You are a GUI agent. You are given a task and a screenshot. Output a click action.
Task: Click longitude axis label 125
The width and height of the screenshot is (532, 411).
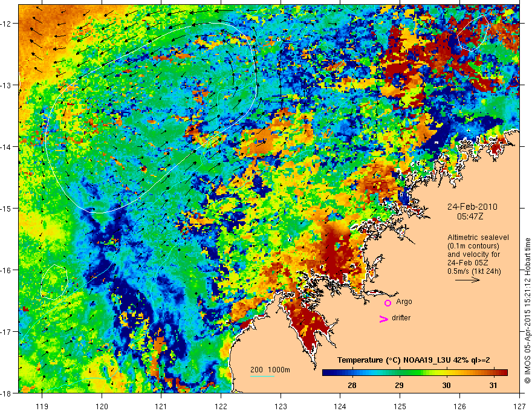click(x=400, y=406)
